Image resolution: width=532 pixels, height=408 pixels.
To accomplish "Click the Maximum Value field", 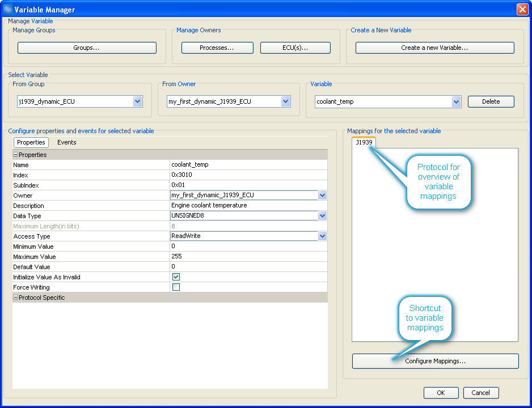I will click(x=248, y=257).
